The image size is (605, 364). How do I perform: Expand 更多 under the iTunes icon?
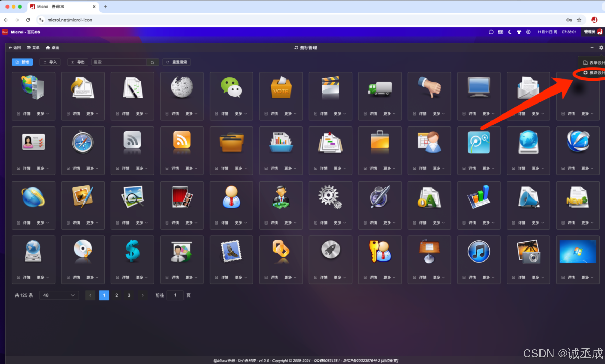tap(488, 277)
